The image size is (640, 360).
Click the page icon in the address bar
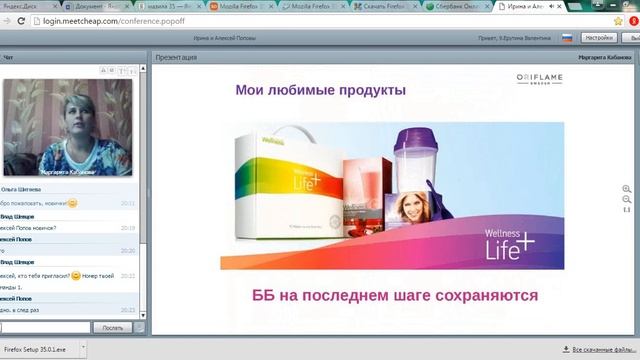coord(37,21)
